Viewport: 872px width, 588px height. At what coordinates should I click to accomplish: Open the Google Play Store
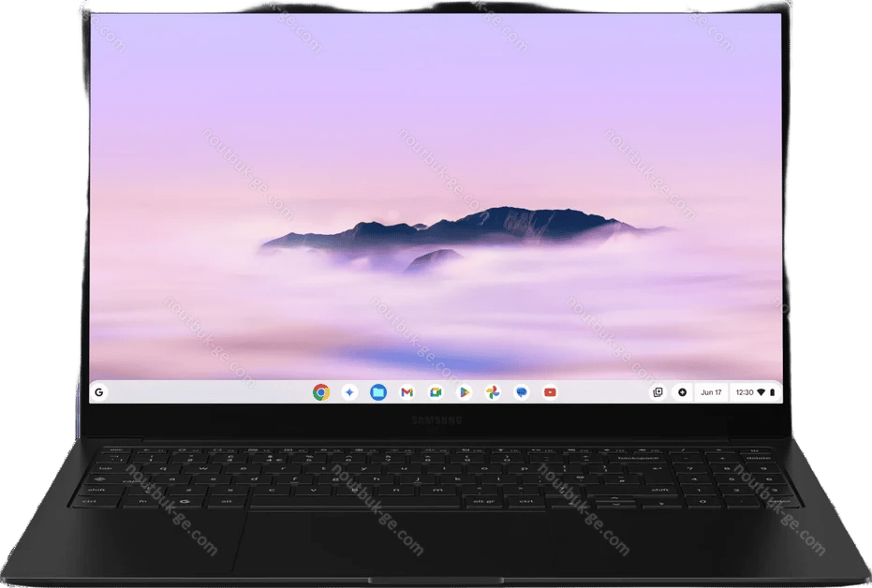click(x=464, y=392)
